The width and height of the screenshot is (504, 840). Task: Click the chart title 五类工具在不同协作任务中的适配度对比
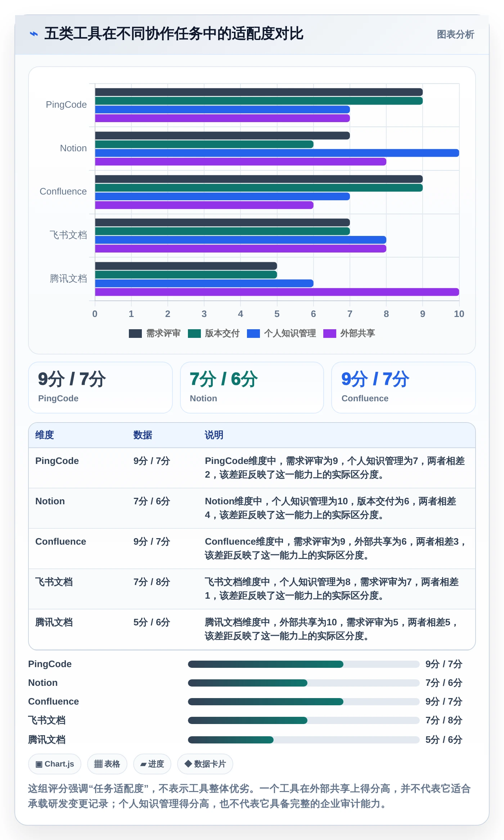point(174,34)
